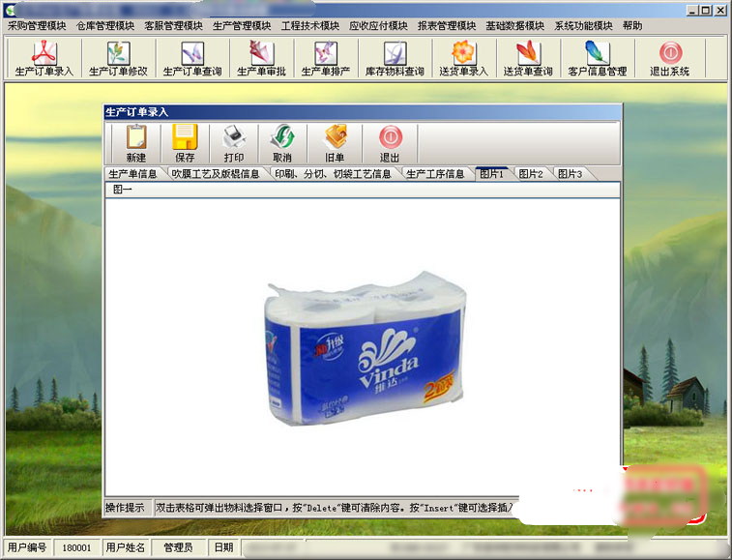Image resolution: width=732 pixels, height=560 pixels.
Task: Open the 送货单查询 toolbar icon
Action: click(x=528, y=58)
